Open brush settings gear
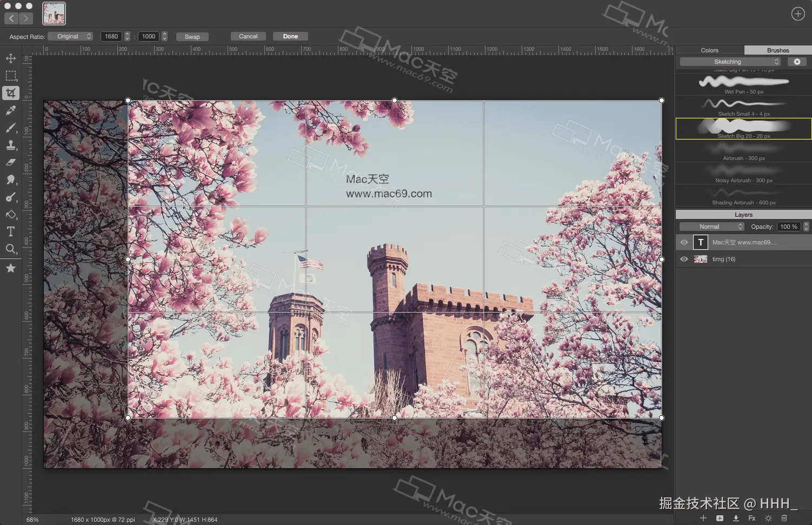This screenshot has width=812, height=525. (797, 62)
